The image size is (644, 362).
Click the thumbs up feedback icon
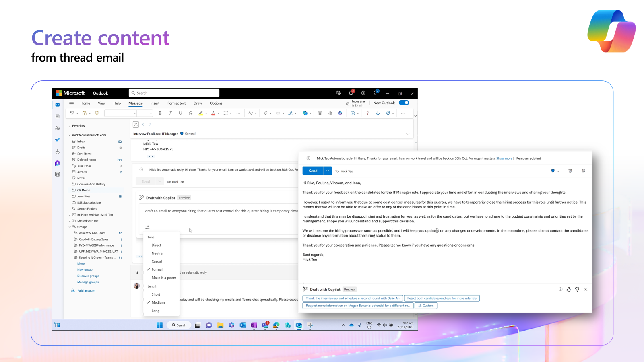pyautogui.click(x=569, y=289)
